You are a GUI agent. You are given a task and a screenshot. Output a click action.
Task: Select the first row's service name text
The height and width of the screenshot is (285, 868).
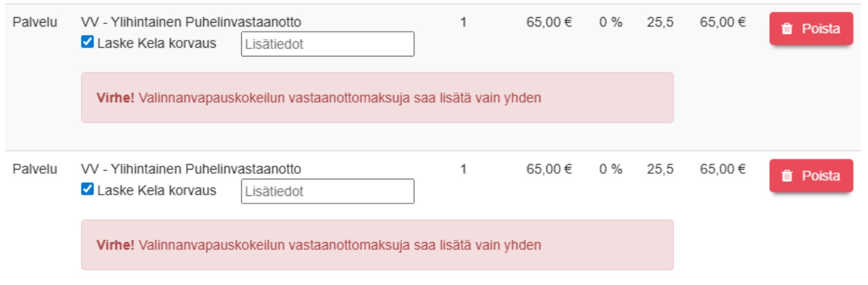(191, 23)
